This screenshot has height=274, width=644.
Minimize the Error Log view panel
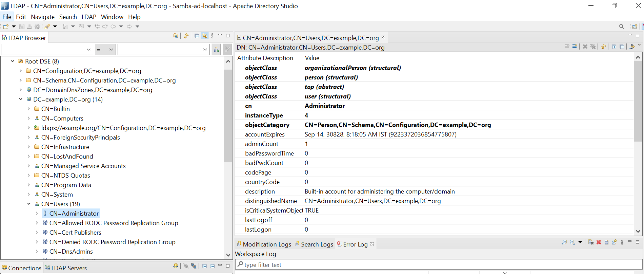pyautogui.click(x=630, y=242)
